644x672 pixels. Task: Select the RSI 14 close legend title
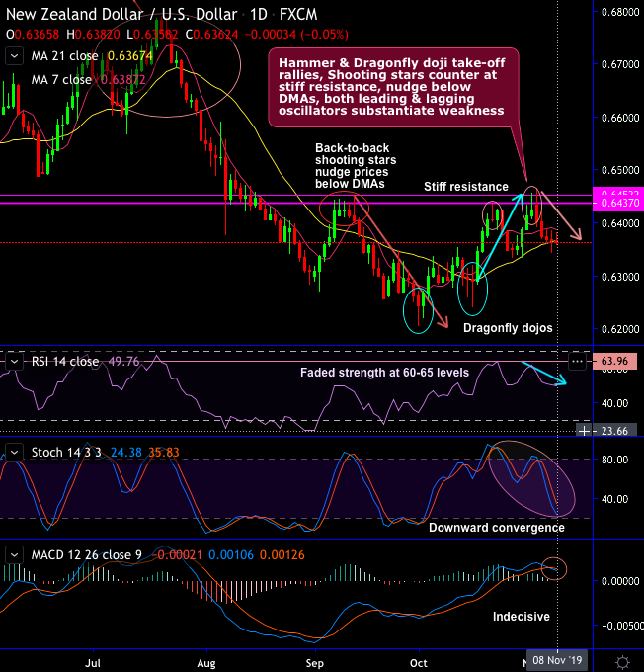pos(65,362)
